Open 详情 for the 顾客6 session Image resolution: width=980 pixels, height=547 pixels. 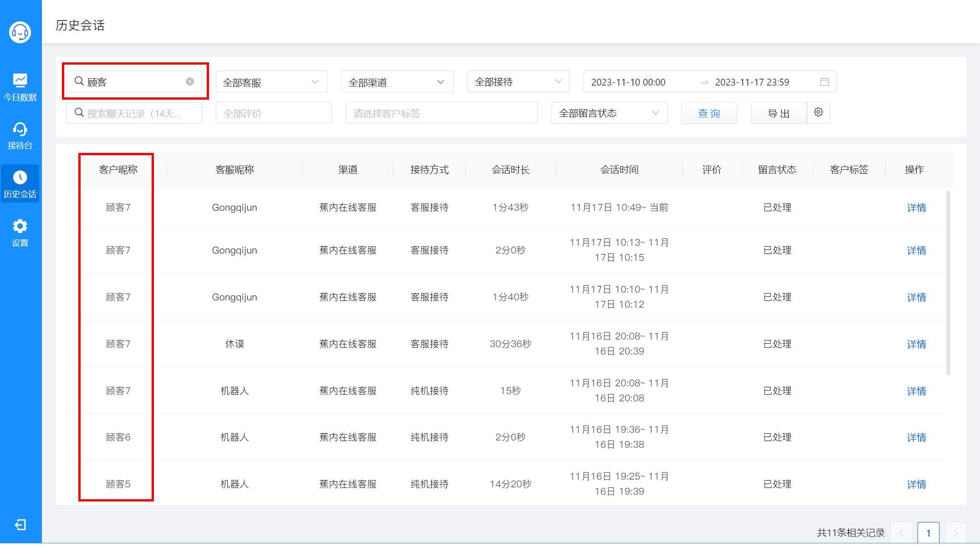(x=917, y=437)
